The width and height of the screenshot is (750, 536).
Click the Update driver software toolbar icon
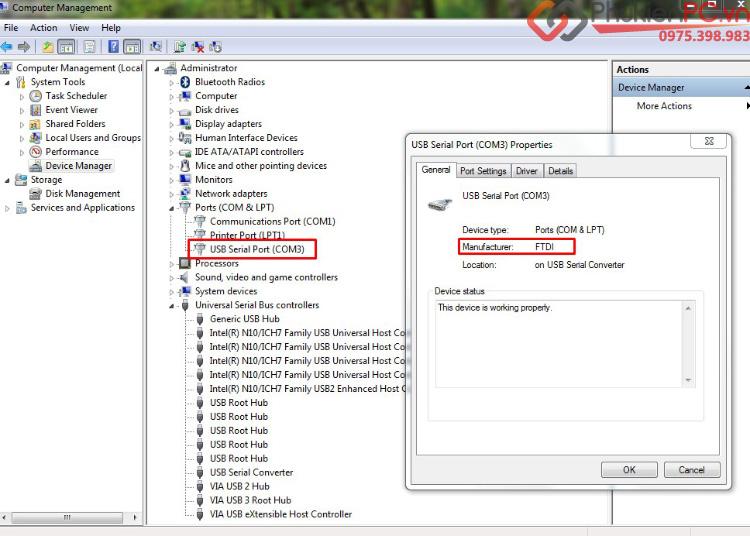[x=180, y=46]
